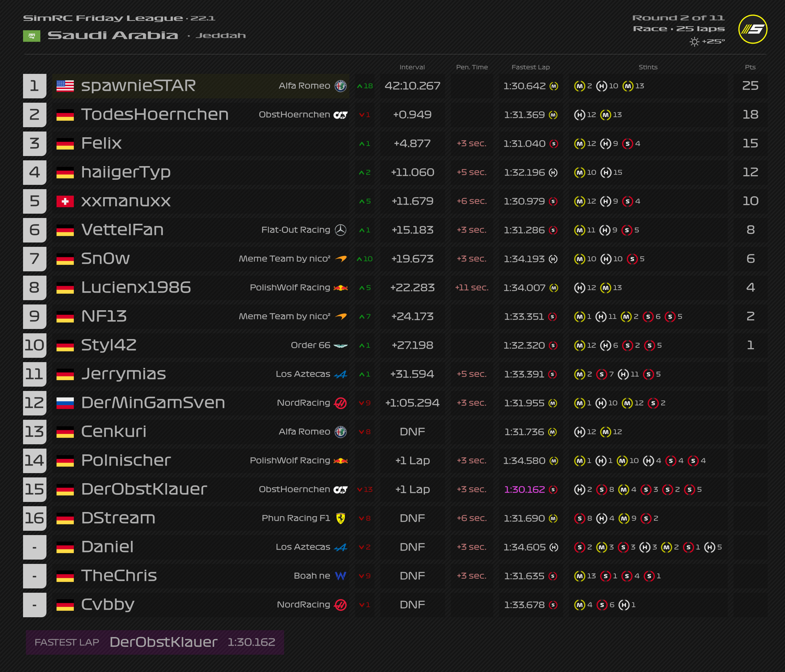This screenshot has height=672, width=785.
Task: Click the green up arrow for spawnieSTAR
Action: point(359,86)
